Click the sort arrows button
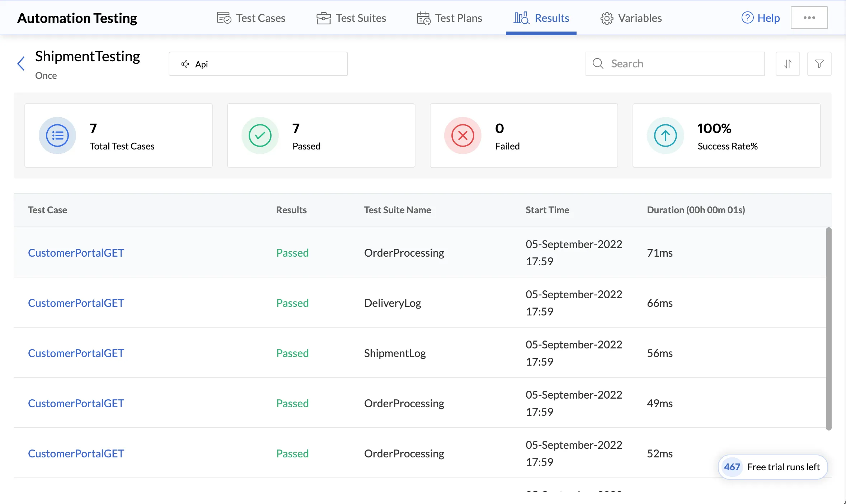This screenshot has width=846, height=504. point(788,64)
